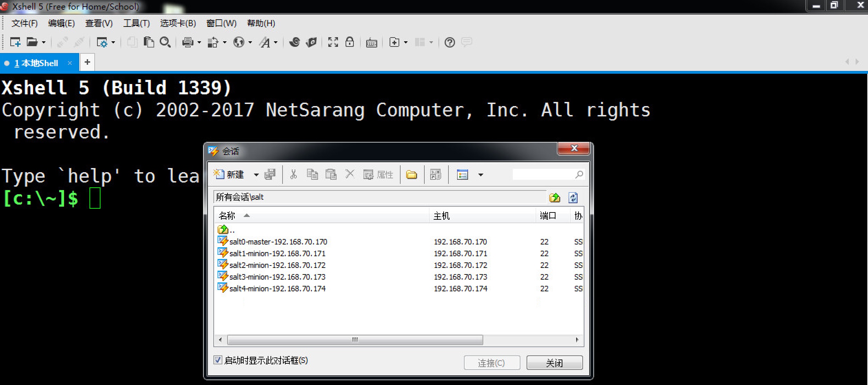Select the parent folder '..' entry
868x385 pixels.
point(226,230)
